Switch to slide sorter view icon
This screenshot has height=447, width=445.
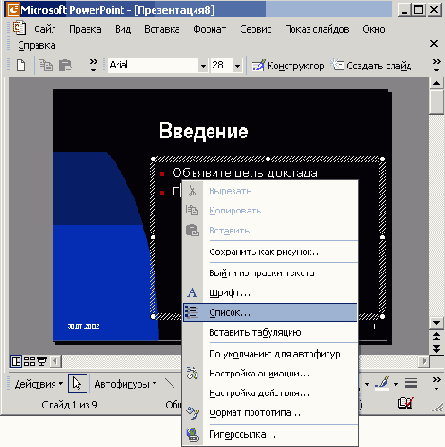tap(29, 361)
